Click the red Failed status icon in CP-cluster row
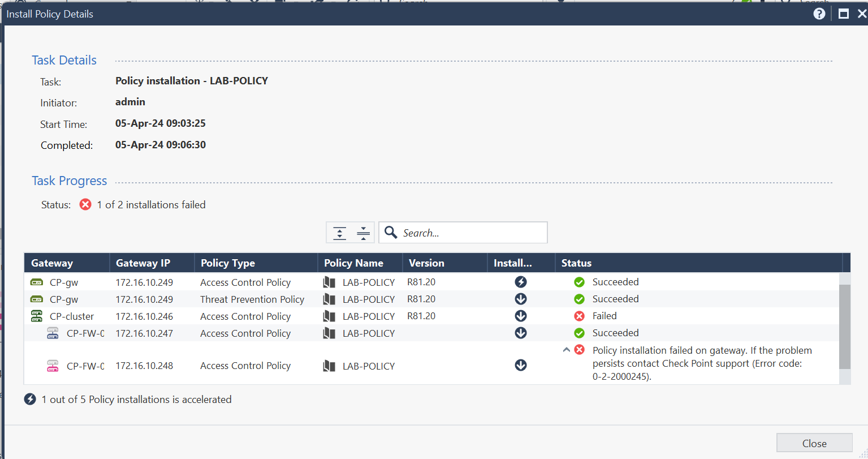The image size is (868, 459). tap(579, 316)
